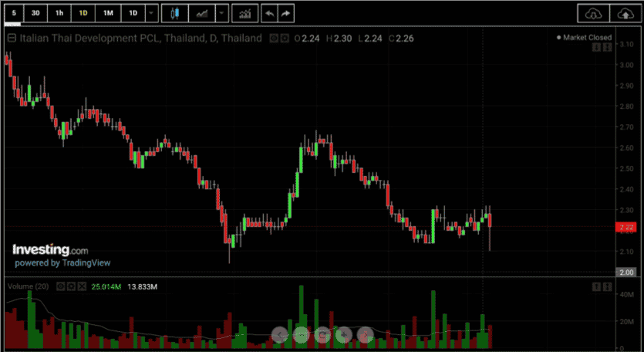This screenshot has height=352, width=644.
Task: Switch to the area chart style icon
Action: [201, 13]
